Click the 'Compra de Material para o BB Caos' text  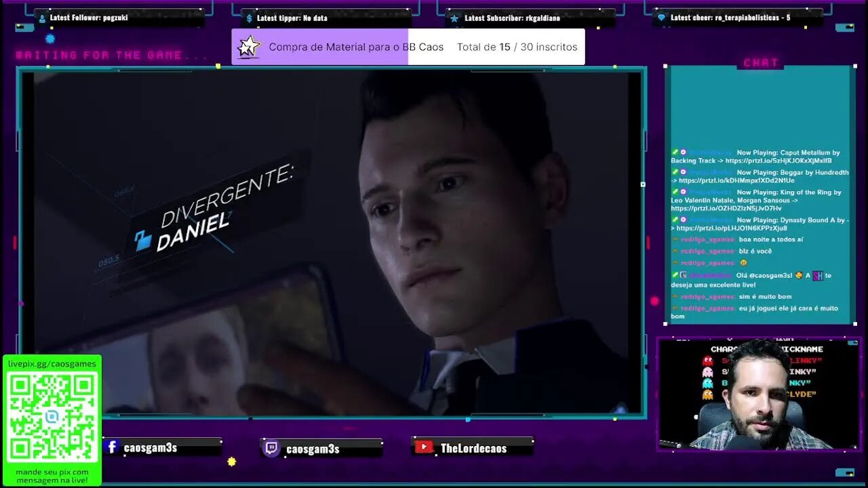(356, 47)
